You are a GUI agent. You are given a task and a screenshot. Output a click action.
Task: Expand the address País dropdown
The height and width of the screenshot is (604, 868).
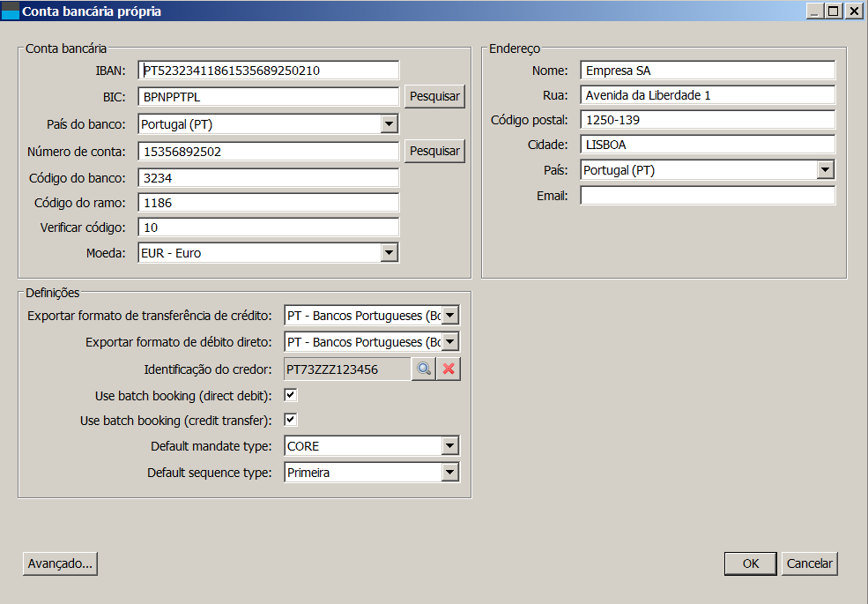[825, 170]
